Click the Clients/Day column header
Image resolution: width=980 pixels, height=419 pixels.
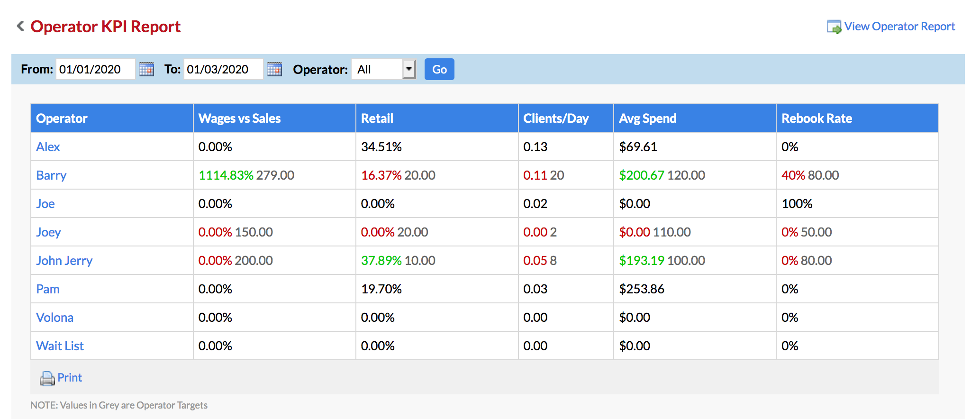tap(566, 118)
